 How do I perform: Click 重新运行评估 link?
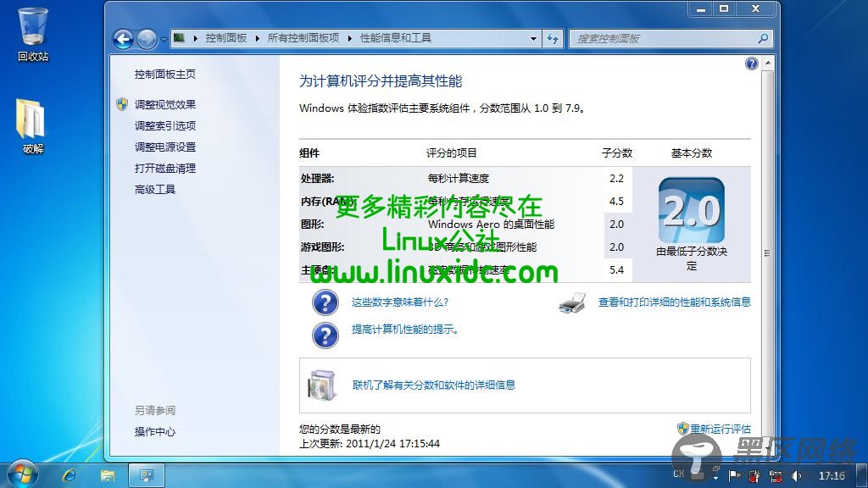click(x=721, y=429)
